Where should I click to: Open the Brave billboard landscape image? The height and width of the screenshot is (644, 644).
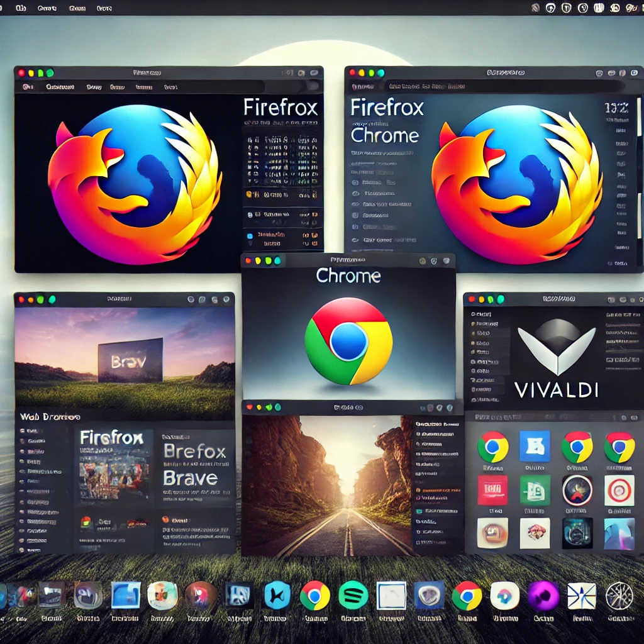125,363
